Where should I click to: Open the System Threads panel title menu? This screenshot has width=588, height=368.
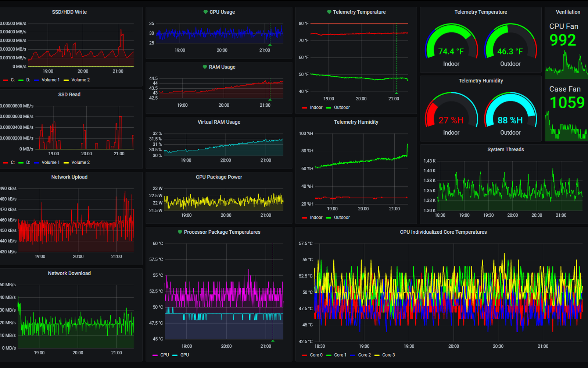tap(506, 150)
